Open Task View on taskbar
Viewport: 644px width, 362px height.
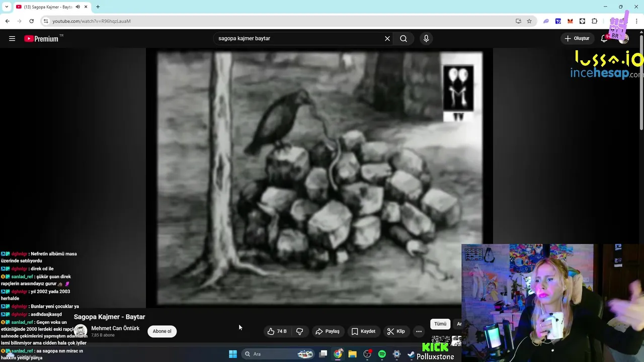(323, 354)
